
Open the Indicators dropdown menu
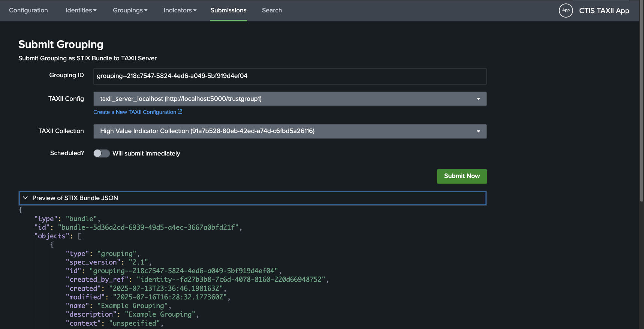click(180, 10)
